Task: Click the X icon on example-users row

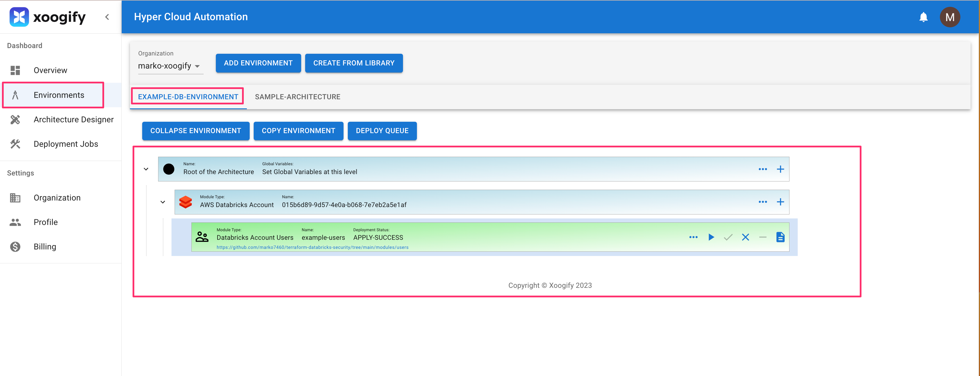Action: click(x=745, y=237)
